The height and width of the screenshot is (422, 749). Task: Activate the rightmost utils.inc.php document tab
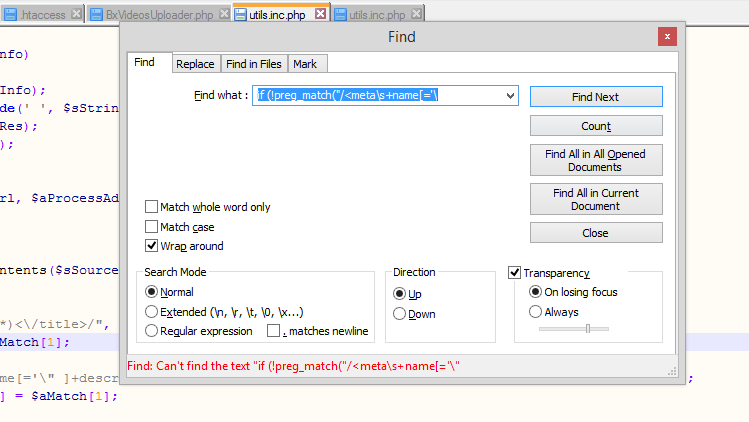tap(377, 15)
